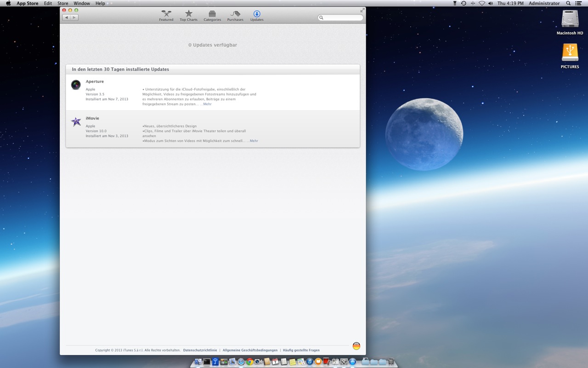This screenshot has width=588, height=368.
Task: Open the PICTURES USB drive icon
Action: coord(570,52)
